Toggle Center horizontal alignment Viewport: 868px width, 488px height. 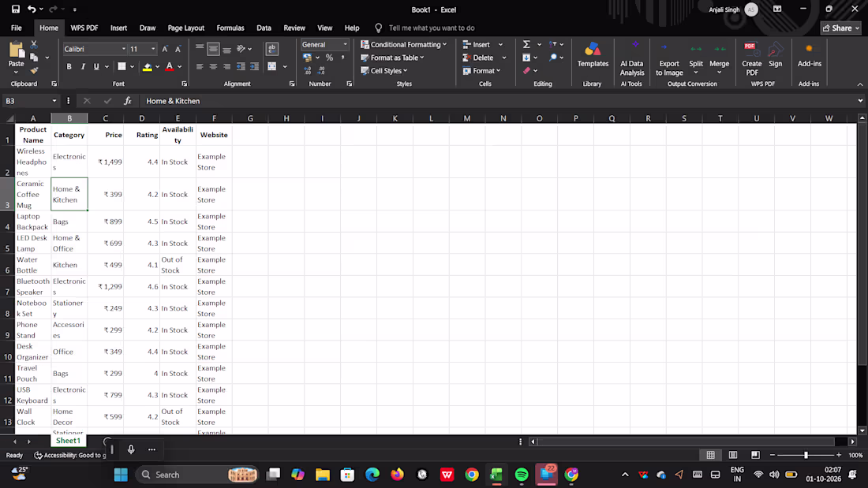pos(213,66)
